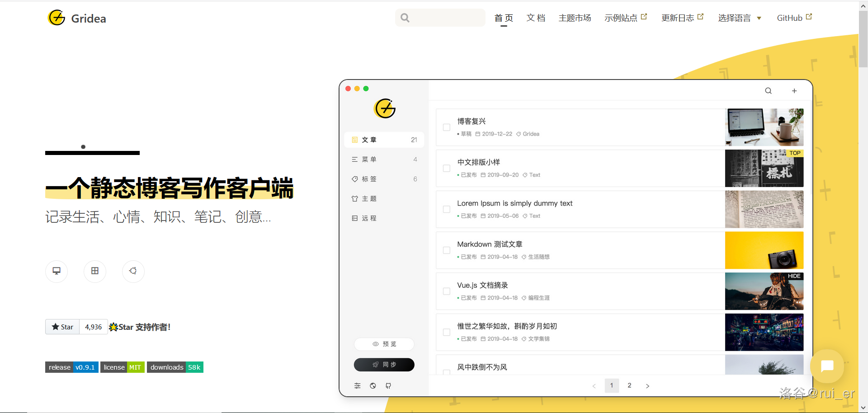Click the Linux Ubuntu download icon
Viewport: 868px width, 413px height.
133,271
